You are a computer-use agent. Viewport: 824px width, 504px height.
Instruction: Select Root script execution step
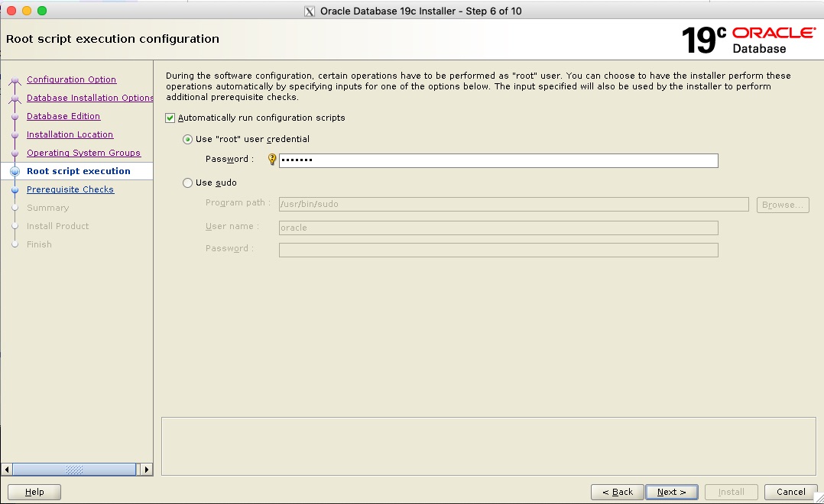click(78, 171)
